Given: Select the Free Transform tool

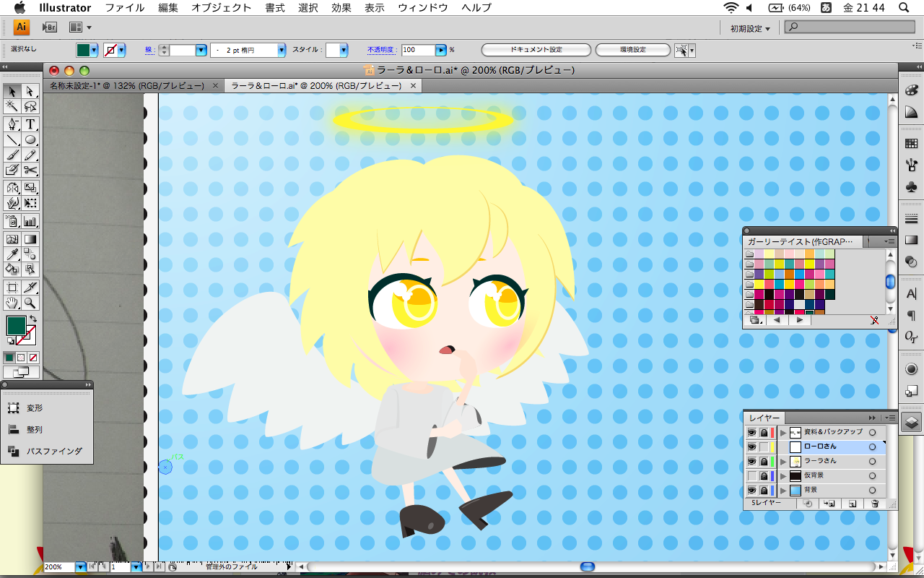Looking at the screenshot, I should (x=30, y=203).
